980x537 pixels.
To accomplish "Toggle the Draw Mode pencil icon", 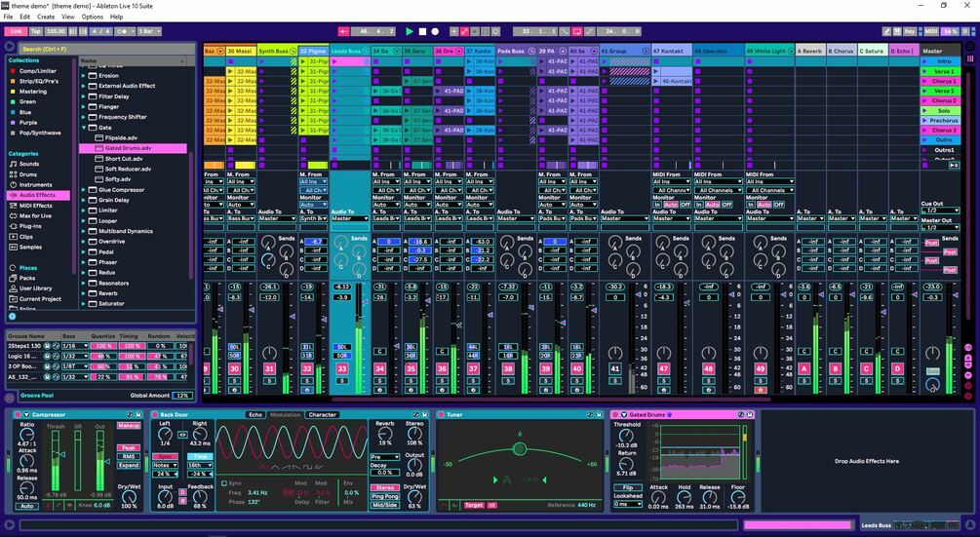I will [886, 31].
